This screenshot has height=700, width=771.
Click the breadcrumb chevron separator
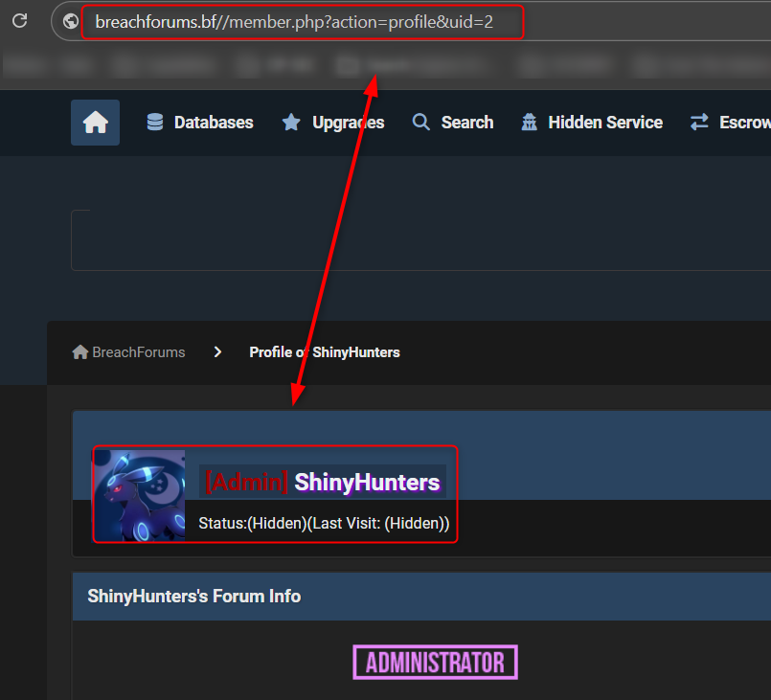(x=217, y=352)
